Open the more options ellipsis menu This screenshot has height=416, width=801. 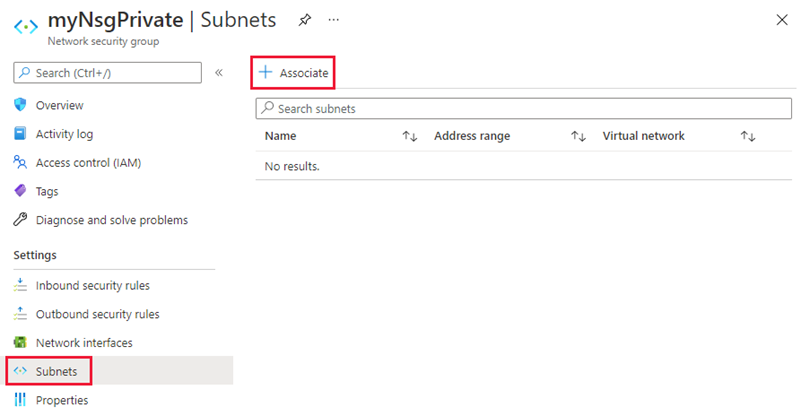click(334, 20)
